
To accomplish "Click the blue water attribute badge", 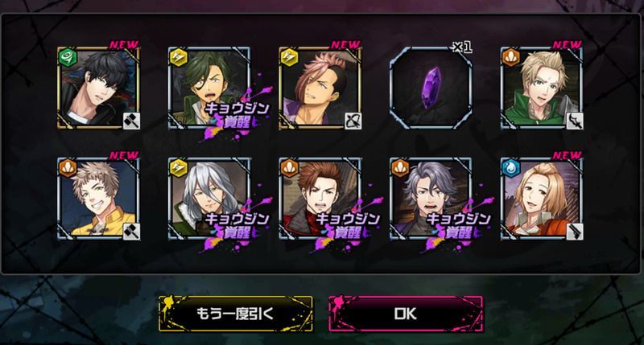I will click(511, 168).
